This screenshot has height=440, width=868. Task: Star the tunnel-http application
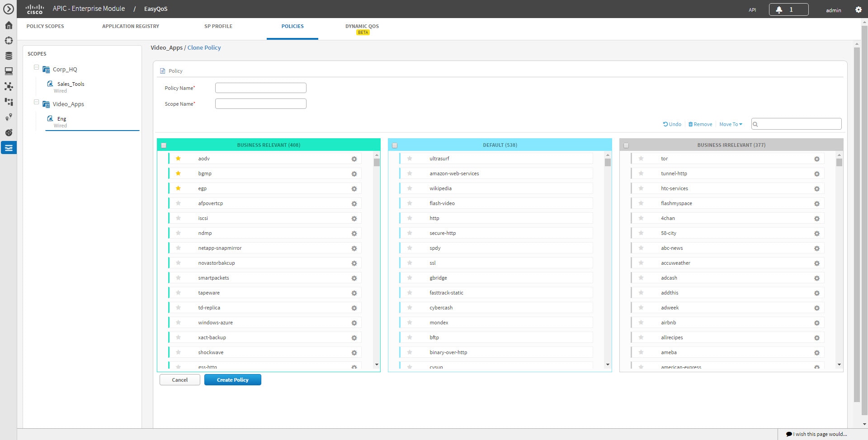tap(641, 173)
